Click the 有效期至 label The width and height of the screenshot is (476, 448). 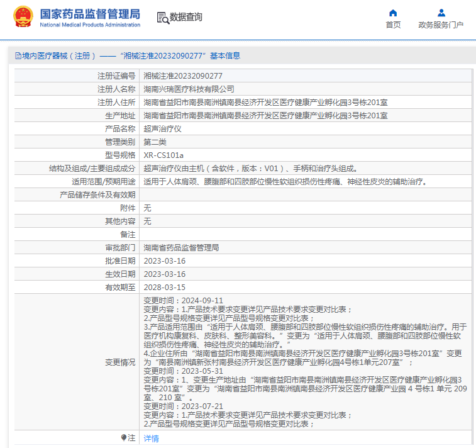[120, 288]
